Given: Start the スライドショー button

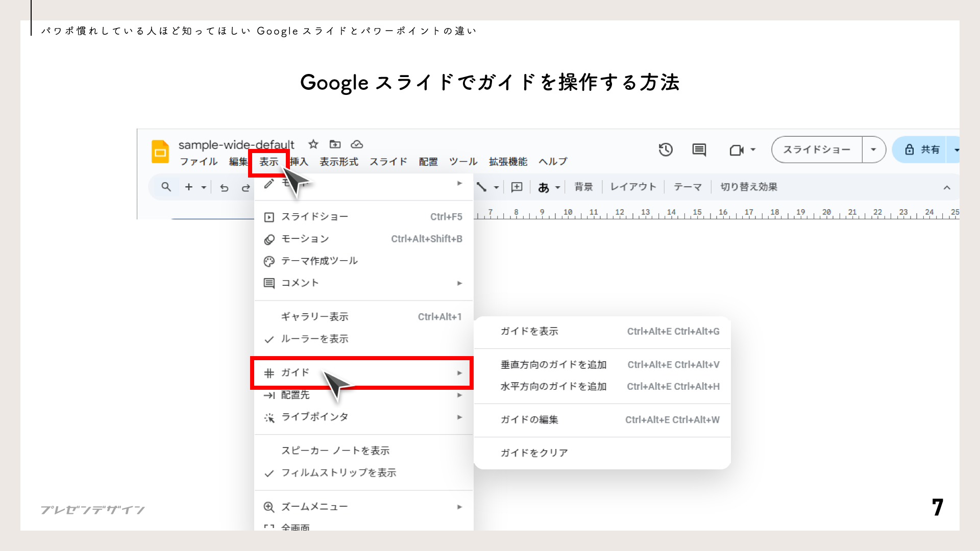Looking at the screenshot, I should (817, 149).
